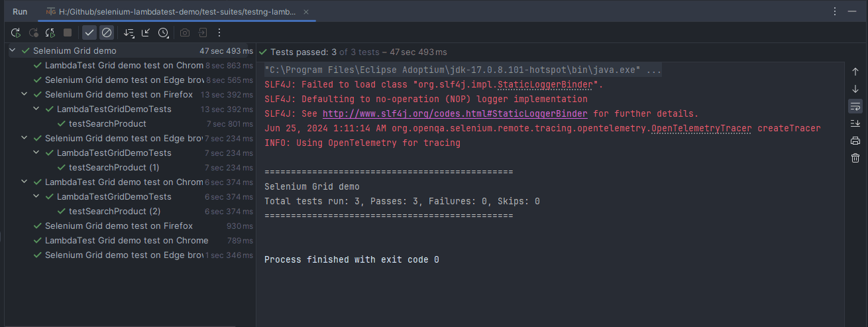Click 'SLF4J: Defaulting to no-operation' console line

pos(425,99)
